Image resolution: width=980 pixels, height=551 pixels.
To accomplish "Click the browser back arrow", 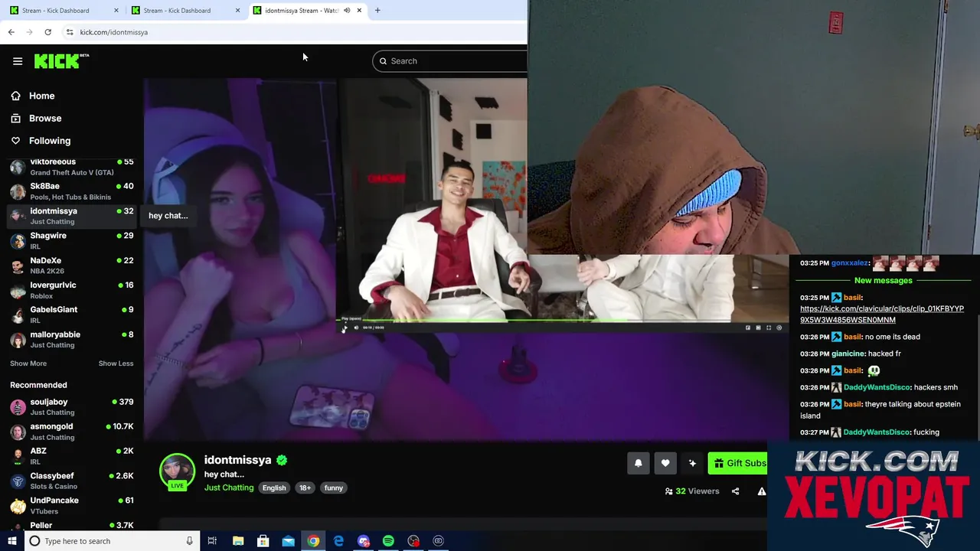I will click(11, 32).
